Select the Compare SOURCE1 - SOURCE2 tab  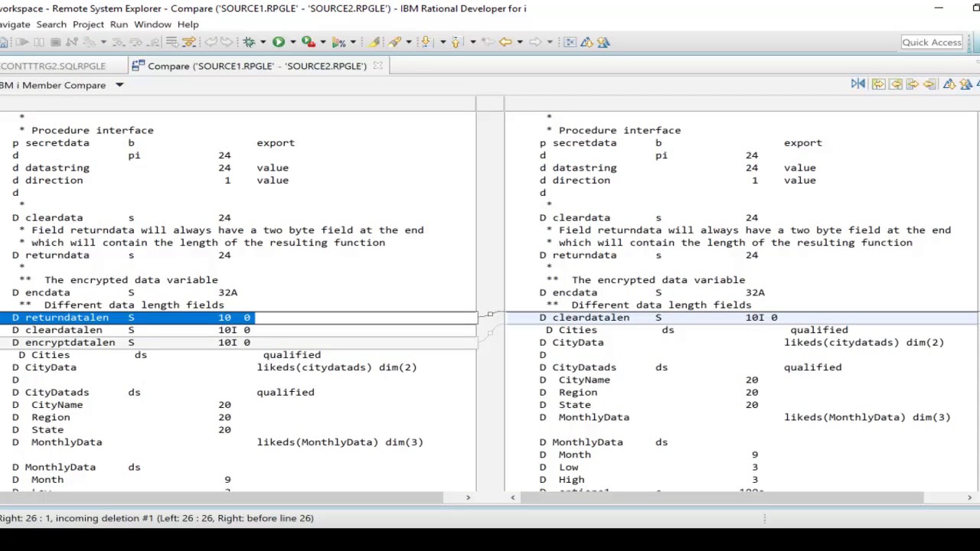[x=257, y=66]
